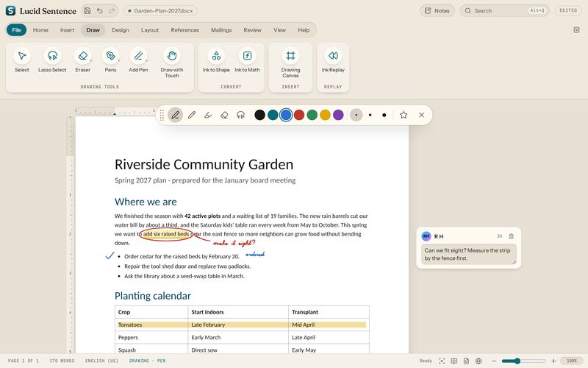This screenshot has width=588, height=368.
Task: Click the star favorite pen icon
Action: click(x=404, y=115)
